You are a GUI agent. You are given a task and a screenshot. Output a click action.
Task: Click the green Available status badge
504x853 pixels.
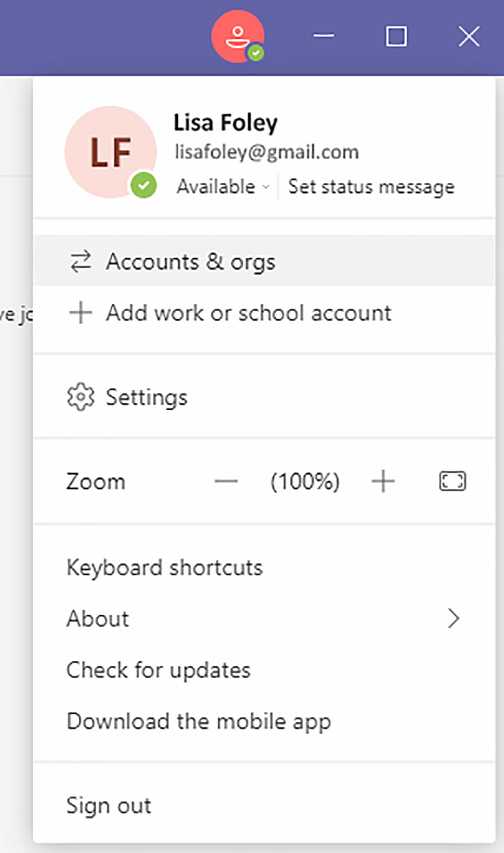coord(143,186)
